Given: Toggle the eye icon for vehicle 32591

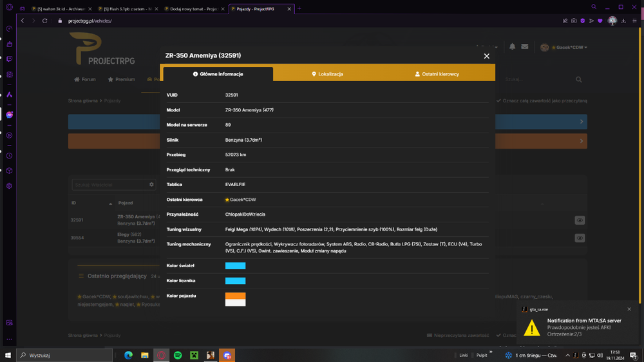Looking at the screenshot, I should point(580,220).
